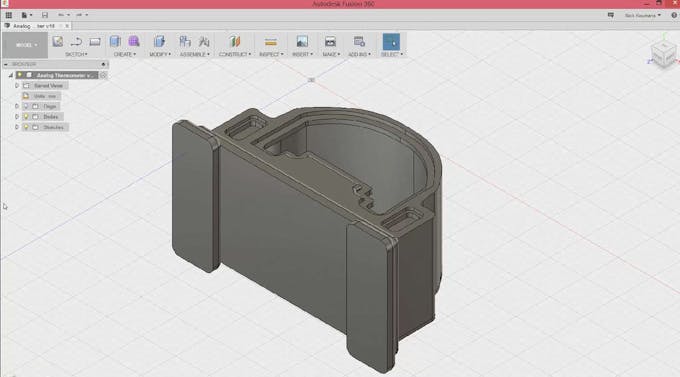Open the ASSEMBLE menu
This screenshot has width=680, height=377.
[195, 54]
